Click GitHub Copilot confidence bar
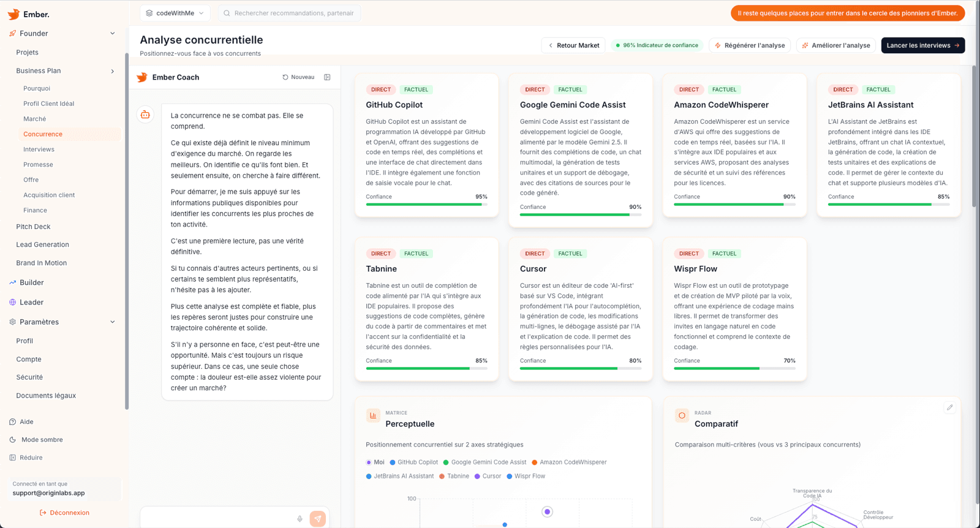 426,205
